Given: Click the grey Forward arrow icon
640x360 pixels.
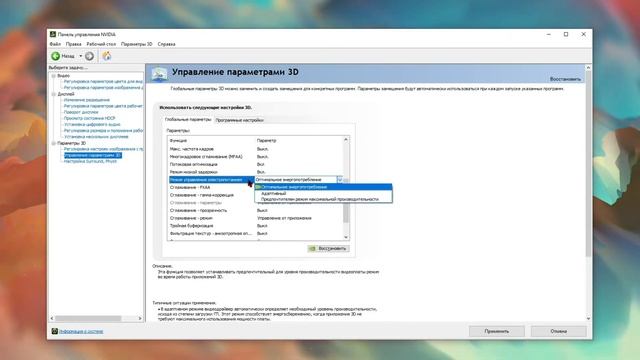Looking at the screenshot, I should click(89, 56).
